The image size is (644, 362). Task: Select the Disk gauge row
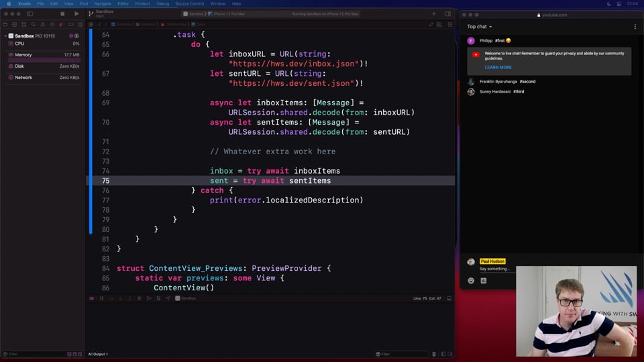[43, 66]
